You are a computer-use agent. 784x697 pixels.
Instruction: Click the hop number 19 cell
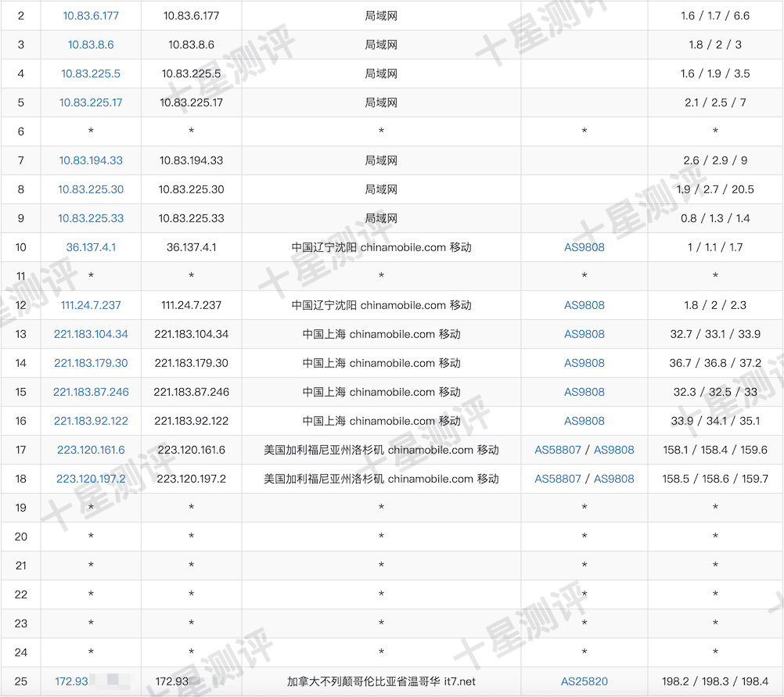pyautogui.click(x=20, y=508)
